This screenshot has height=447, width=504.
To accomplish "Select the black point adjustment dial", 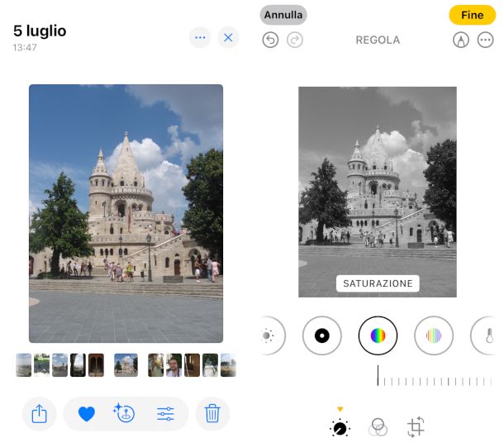I will (321, 335).
